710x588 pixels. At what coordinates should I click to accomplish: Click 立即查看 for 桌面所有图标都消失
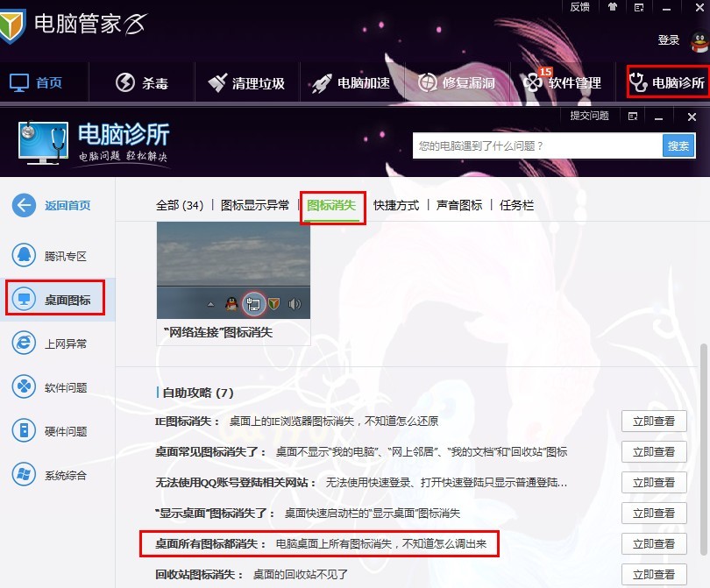pyautogui.click(x=654, y=543)
